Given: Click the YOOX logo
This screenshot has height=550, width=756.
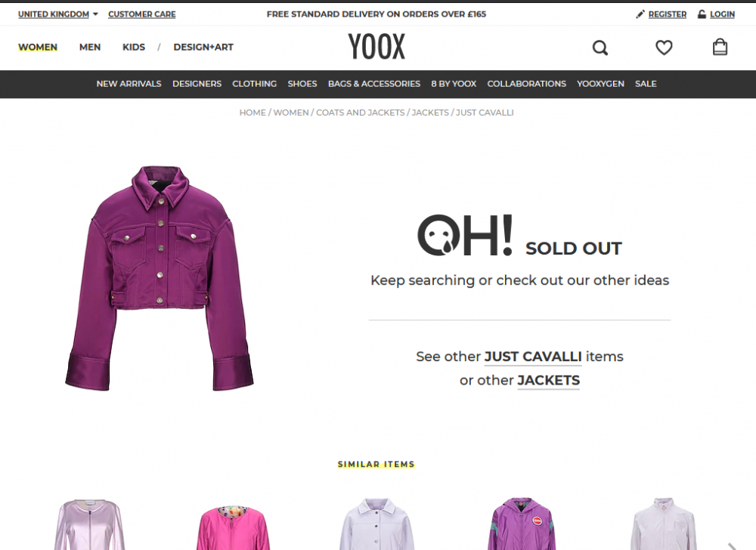Looking at the screenshot, I should 376,47.
